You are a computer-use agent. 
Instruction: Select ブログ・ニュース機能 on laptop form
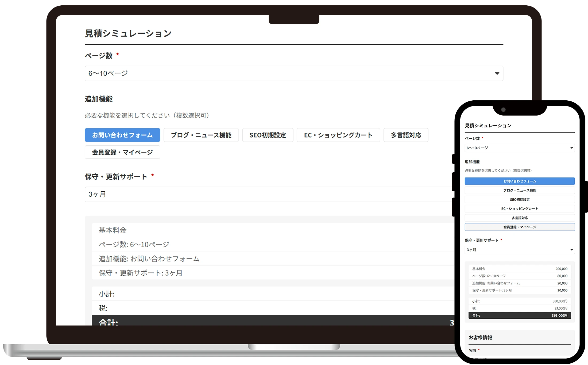(201, 135)
